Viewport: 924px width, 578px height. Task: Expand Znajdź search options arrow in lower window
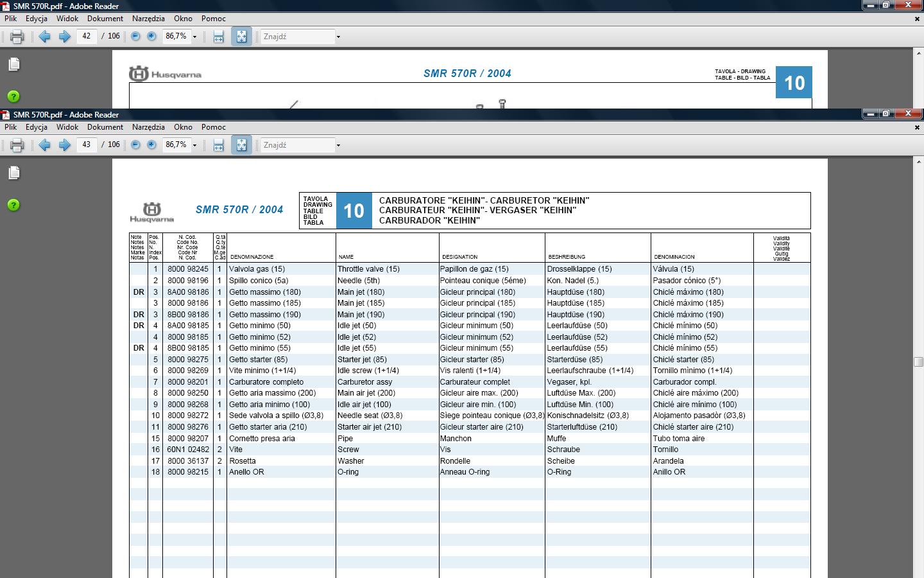point(338,146)
